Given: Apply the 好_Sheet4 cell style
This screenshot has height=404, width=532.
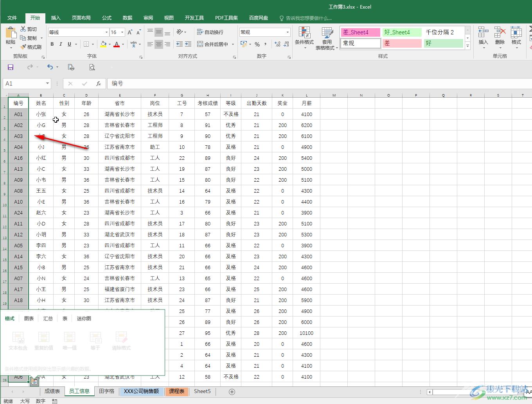Looking at the screenshot, I should [x=402, y=32].
